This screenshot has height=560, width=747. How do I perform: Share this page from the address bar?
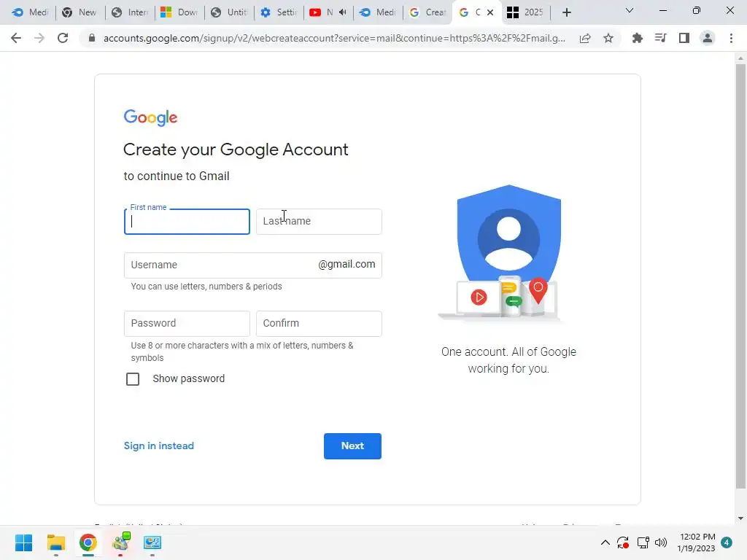(x=585, y=38)
